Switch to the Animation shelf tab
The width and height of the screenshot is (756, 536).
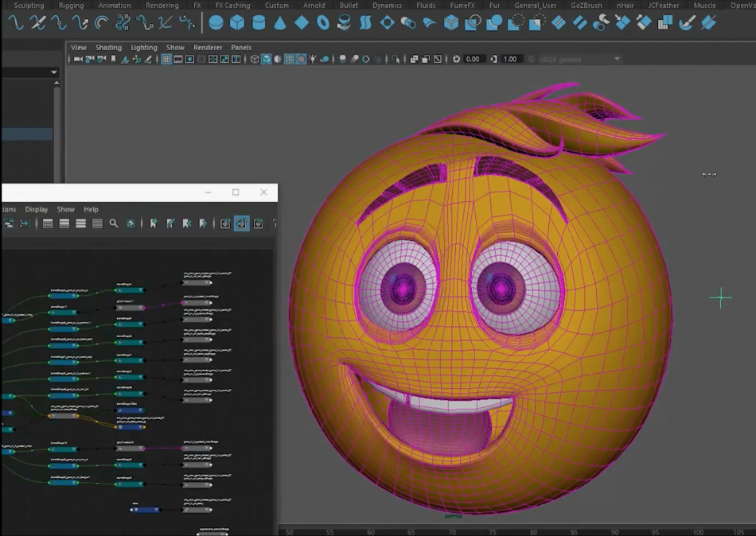[115, 6]
